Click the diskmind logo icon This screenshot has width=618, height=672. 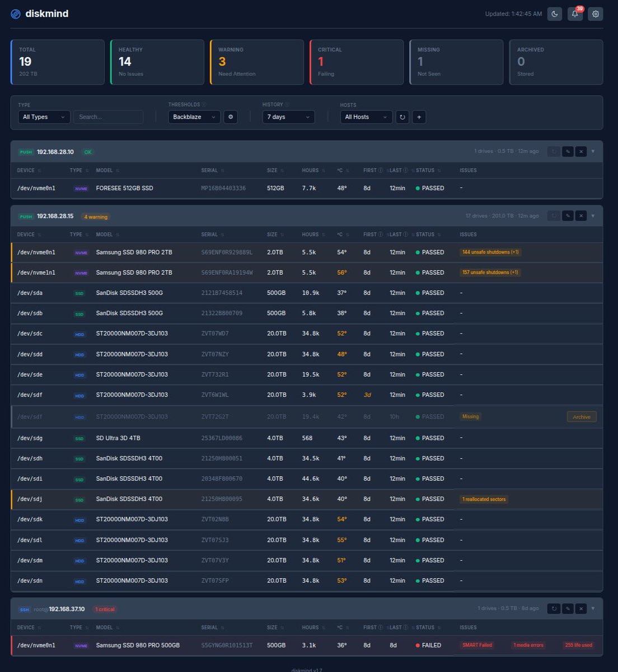[16, 14]
